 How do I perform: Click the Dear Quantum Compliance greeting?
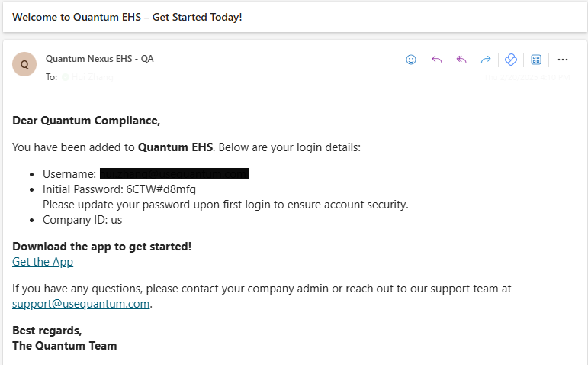(86, 121)
